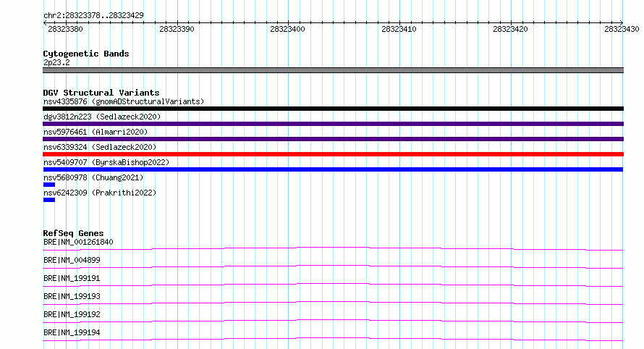This screenshot has height=349, width=644.
Task: Click ruler position 28323410
Action: click(399, 29)
